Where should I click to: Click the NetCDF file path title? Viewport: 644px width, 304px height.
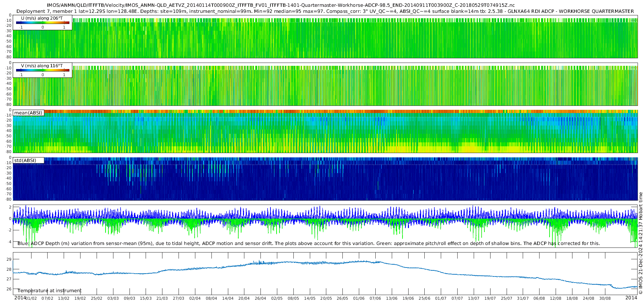click(281, 5)
